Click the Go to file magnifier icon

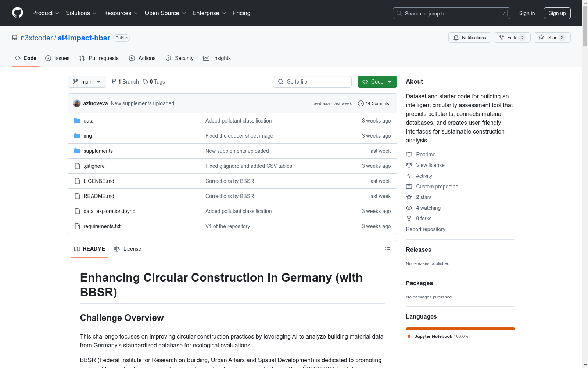(x=281, y=82)
